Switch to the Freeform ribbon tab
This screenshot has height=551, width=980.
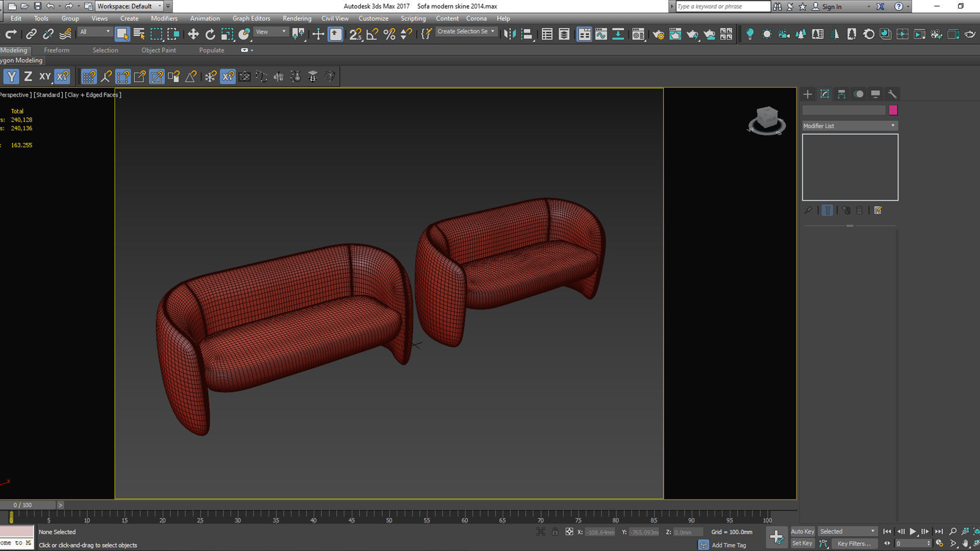click(x=57, y=50)
